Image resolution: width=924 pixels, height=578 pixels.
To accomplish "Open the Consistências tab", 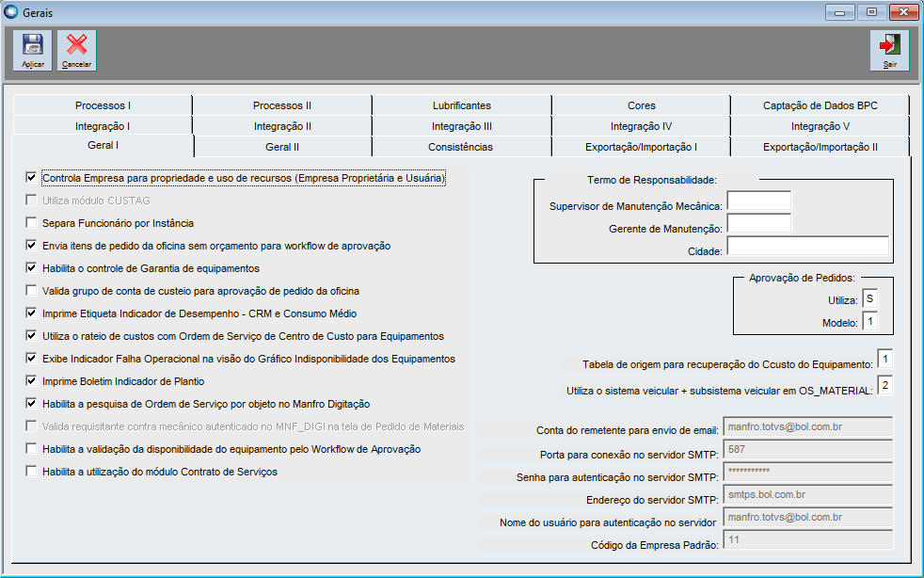I will [461, 147].
